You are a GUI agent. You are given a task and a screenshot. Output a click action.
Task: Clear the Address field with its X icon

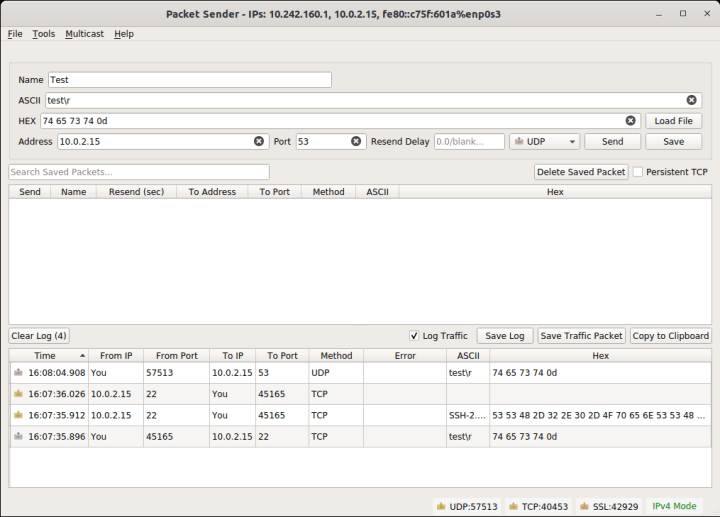click(x=259, y=141)
